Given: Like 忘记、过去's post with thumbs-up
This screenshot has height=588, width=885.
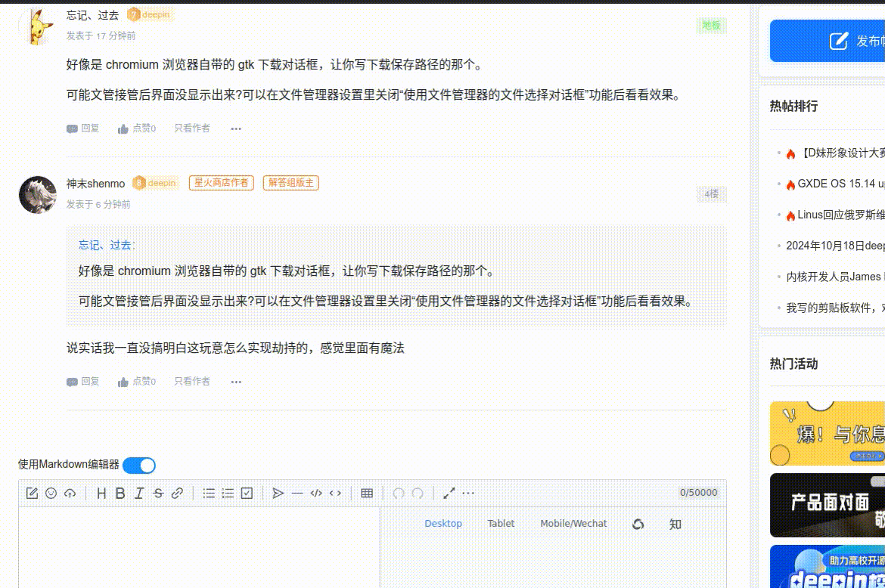Looking at the screenshot, I should (137, 128).
